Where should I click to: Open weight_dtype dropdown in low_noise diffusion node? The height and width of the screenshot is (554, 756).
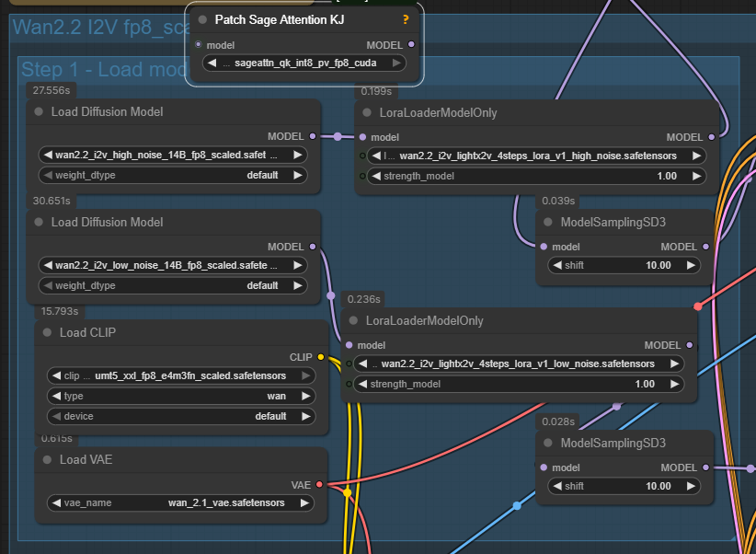point(173,285)
